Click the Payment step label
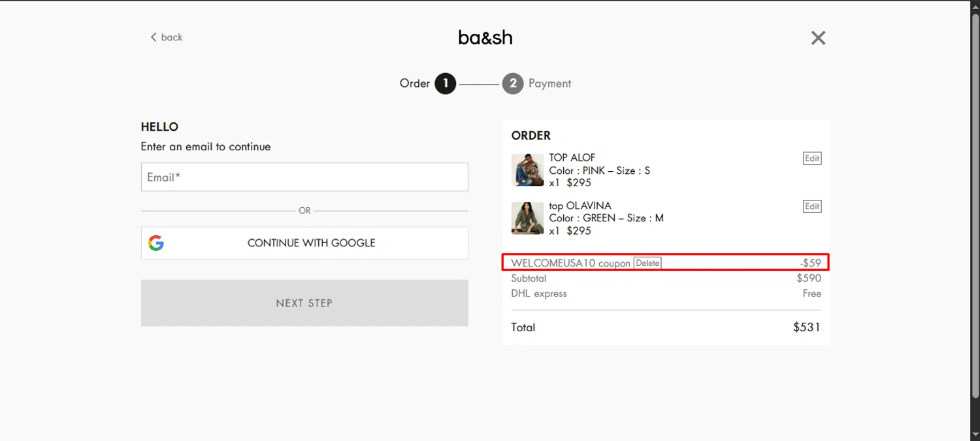The width and height of the screenshot is (980, 441). point(549,84)
